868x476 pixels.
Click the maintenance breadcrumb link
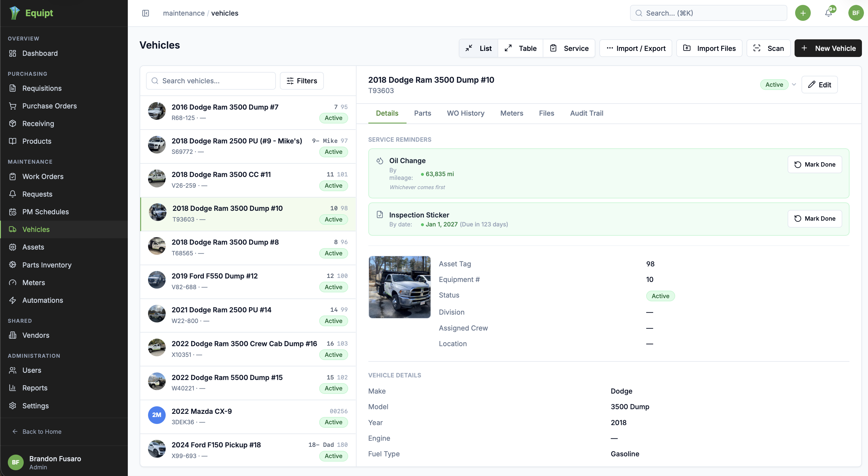click(184, 13)
